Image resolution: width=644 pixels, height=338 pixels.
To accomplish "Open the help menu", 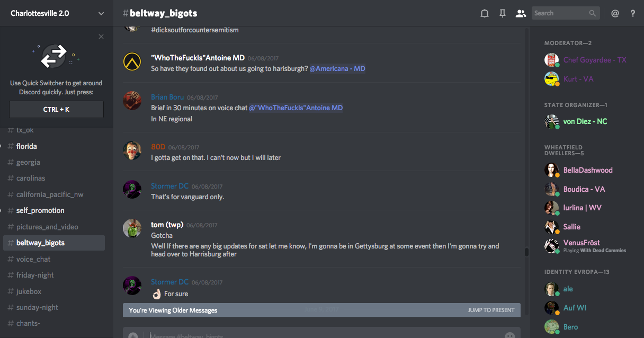I will pyautogui.click(x=632, y=13).
